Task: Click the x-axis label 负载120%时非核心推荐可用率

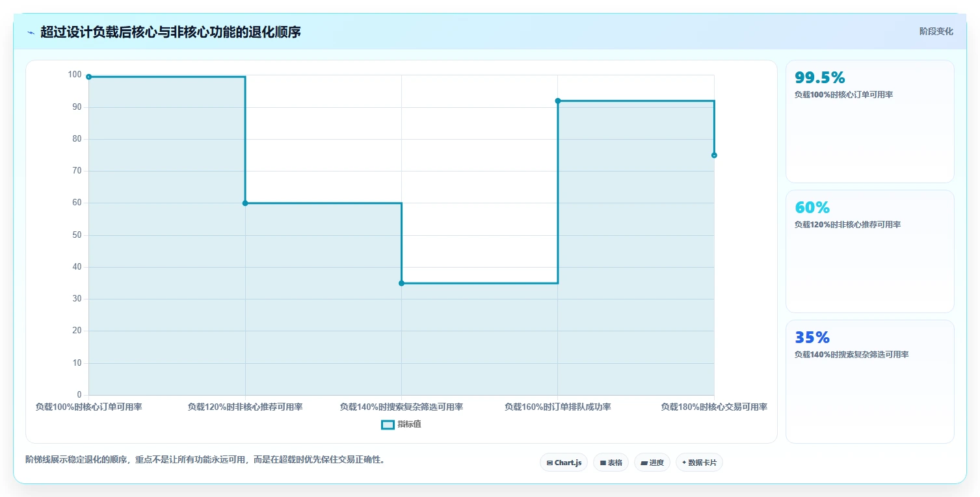Action: (x=245, y=407)
